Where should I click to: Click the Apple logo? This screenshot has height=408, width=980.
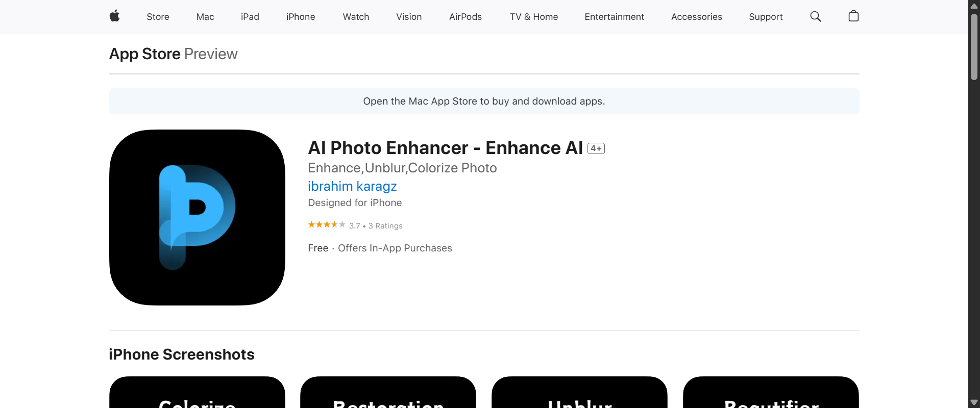pyautogui.click(x=115, y=16)
